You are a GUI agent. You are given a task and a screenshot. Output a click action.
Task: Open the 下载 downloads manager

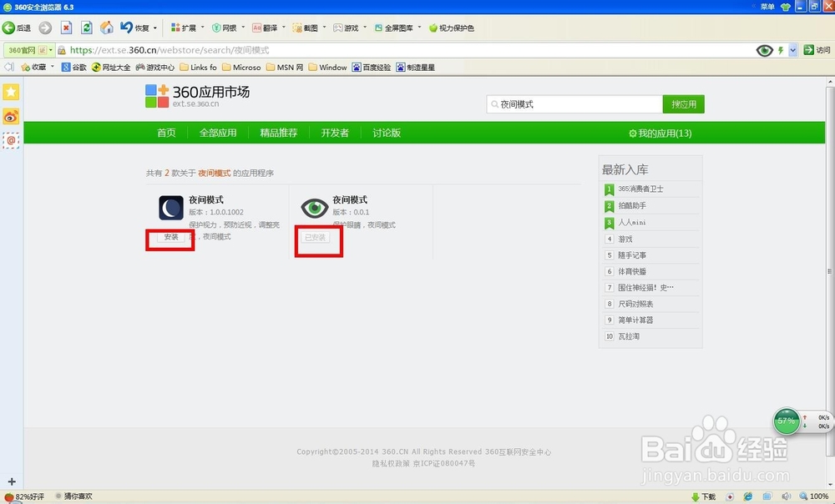pyautogui.click(x=703, y=496)
